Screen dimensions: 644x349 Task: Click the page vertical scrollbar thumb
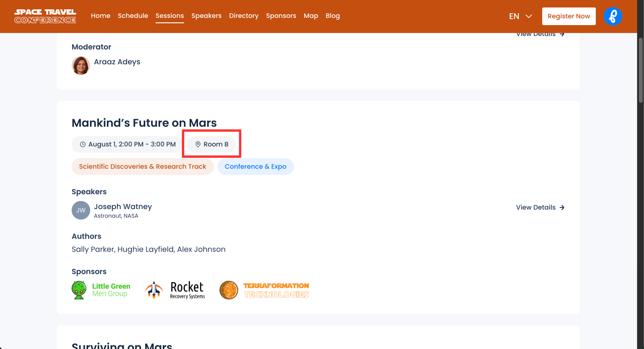coord(641,70)
